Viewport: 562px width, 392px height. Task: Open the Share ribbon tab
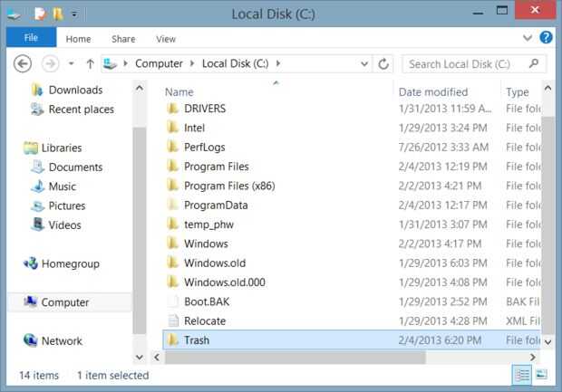[x=123, y=39]
